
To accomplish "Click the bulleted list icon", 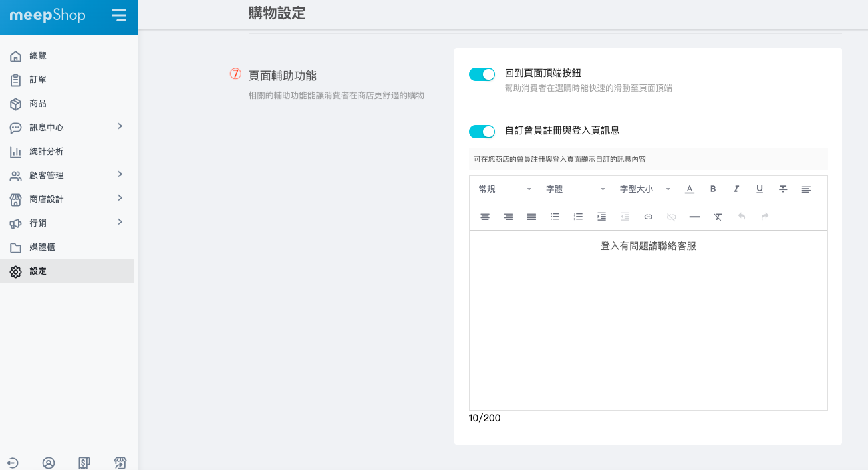I will (x=555, y=217).
